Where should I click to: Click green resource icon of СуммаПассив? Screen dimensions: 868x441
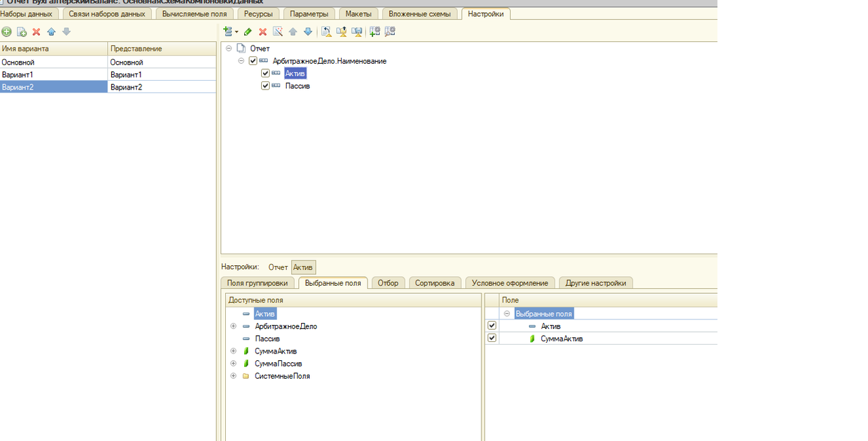click(246, 364)
